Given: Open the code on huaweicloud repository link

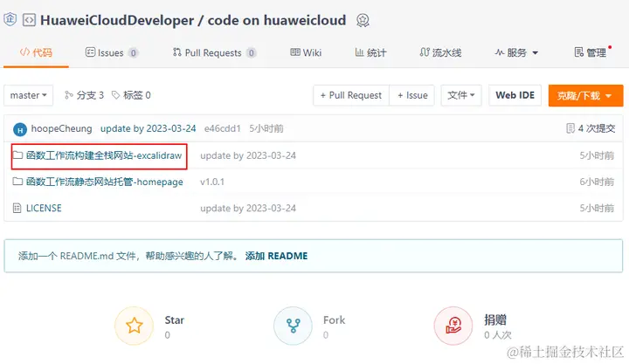Looking at the screenshot, I should pyautogui.click(x=277, y=20).
